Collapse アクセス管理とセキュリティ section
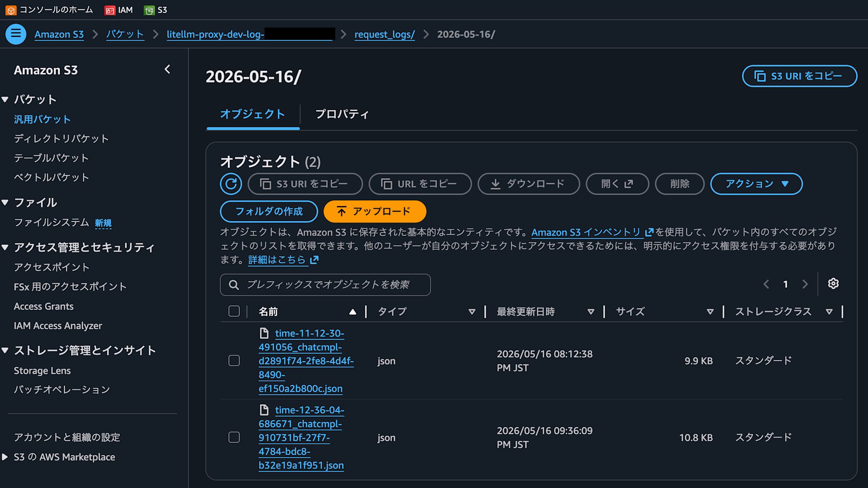 pyautogui.click(x=5, y=247)
